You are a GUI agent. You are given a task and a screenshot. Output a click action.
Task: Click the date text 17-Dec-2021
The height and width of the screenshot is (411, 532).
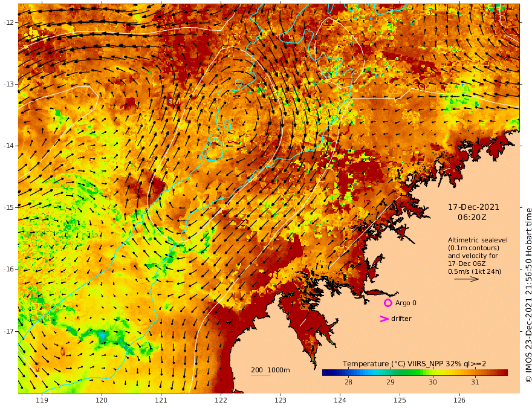[x=473, y=207]
